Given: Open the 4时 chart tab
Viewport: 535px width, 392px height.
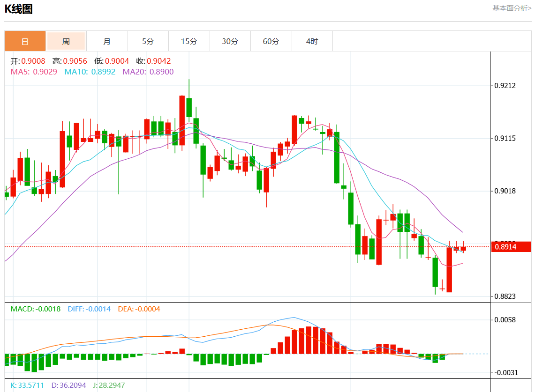Looking at the screenshot, I should click(x=312, y=41).
